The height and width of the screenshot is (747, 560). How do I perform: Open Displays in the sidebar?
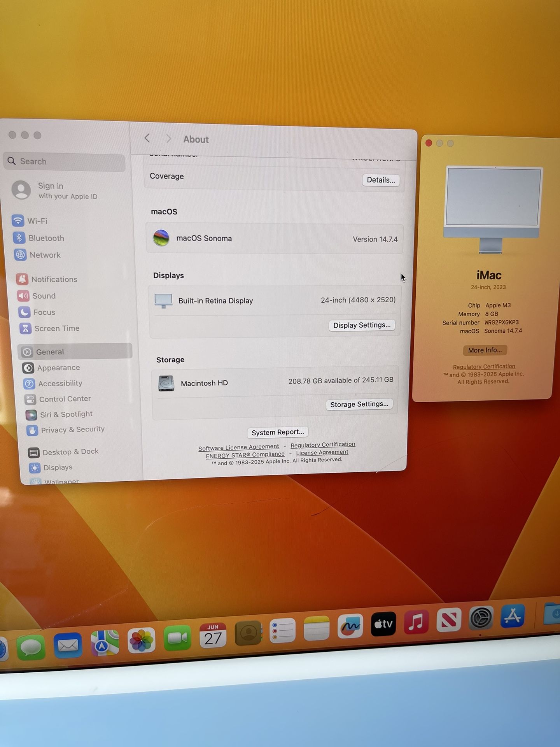coord(51,468)
